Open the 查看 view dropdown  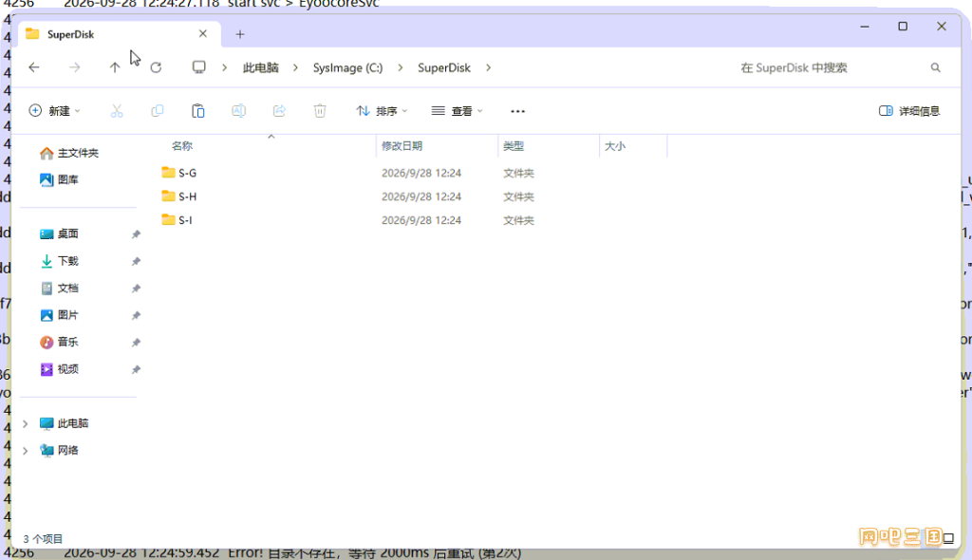pos(458,111)
